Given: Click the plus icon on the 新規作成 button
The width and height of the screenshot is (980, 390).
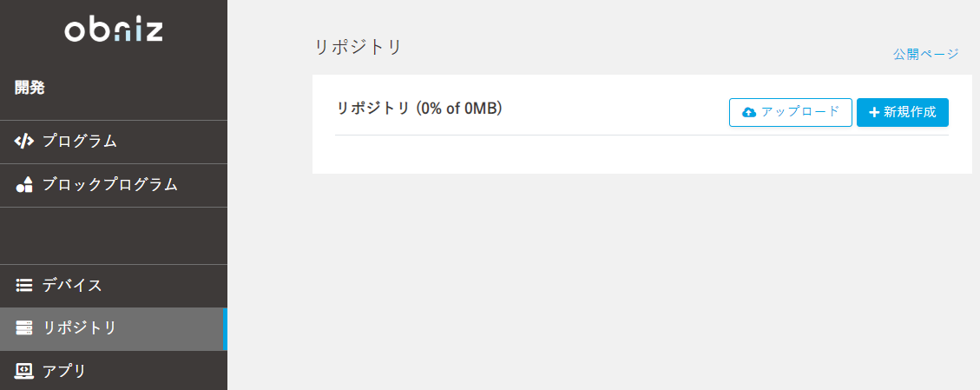Looking at the screenshot, I should (x=874, y=113).
